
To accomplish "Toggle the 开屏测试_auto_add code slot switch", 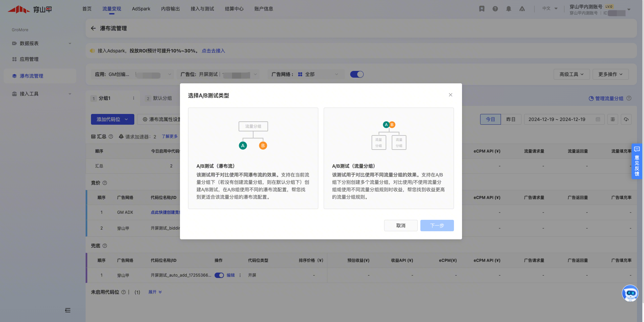I will tap(219, 275).
